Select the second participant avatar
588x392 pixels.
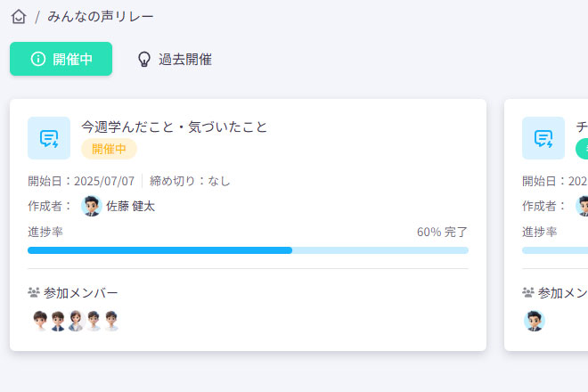pyautogui.click(x=58, y=321)
